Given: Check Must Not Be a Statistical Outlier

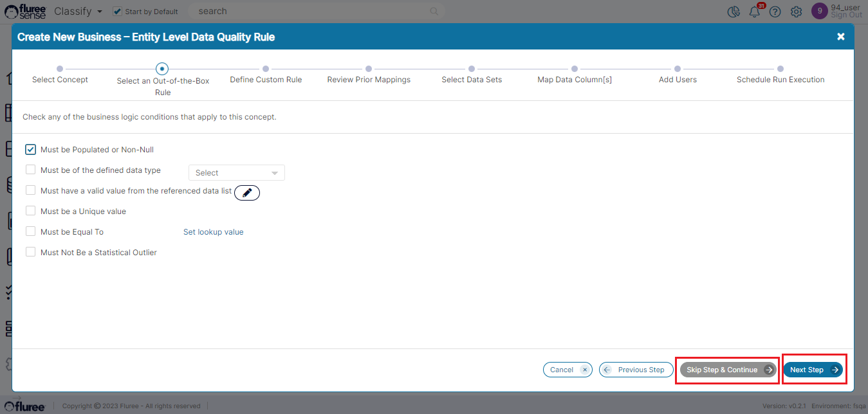Looking at the screenshot, I should tap(31, 252).
